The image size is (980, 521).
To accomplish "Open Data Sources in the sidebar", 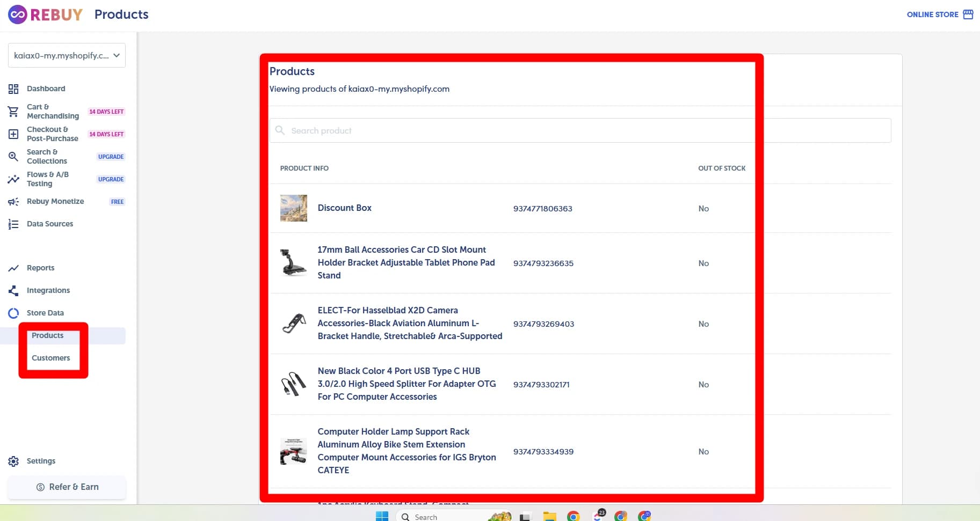I will (x=50, y=224).
